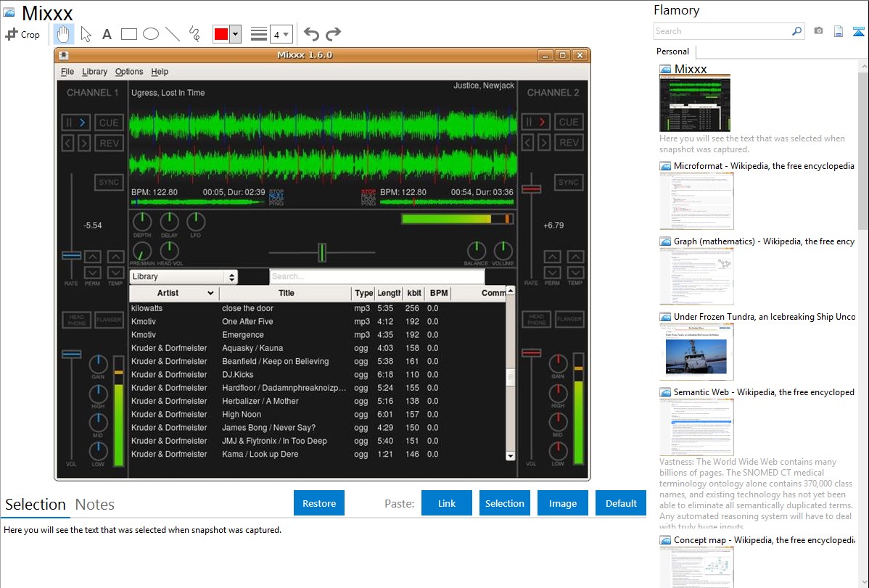Undo the last annotation
This screenshot has width=869, height=588.
click(x=311, y=34)
